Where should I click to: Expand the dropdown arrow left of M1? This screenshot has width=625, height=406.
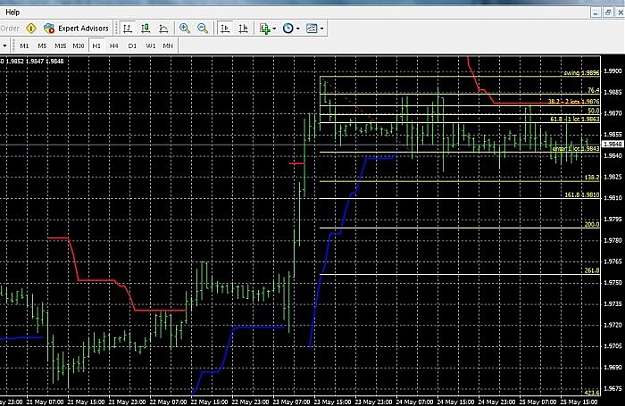4,46
